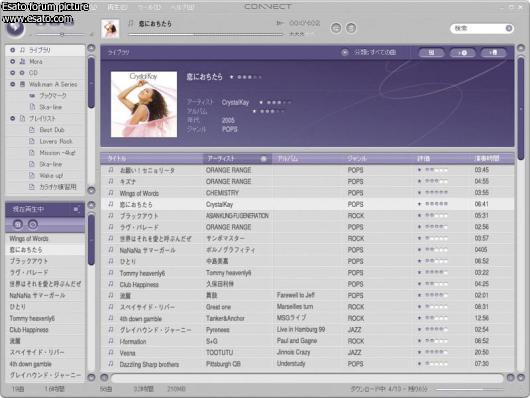Click the second round button beside the timer
Screen dimensions: 530x398
[x=351, y=28]
